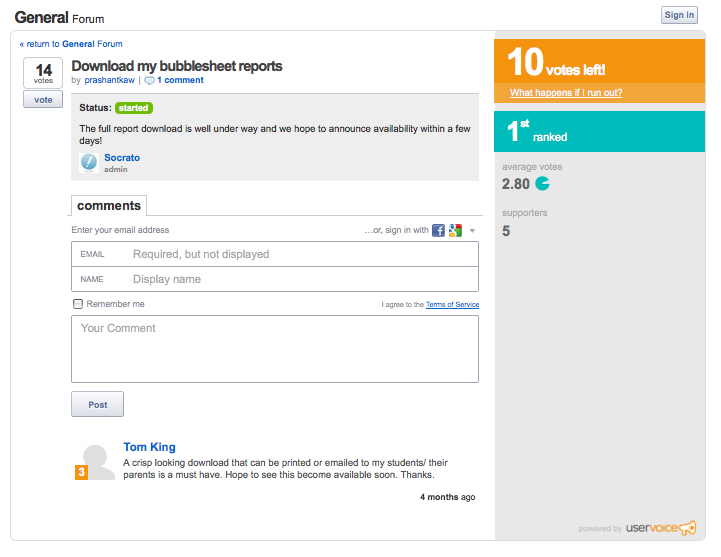Image resolution: width=721 pixels, height=557 pixels.
Task: Click the General Forum page heading
Action: [x=59, y=17]
